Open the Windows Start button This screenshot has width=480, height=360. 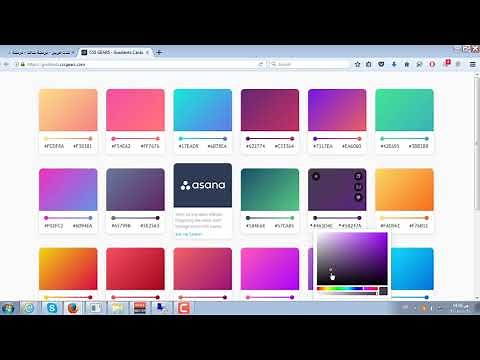click(x=8, y=308)
